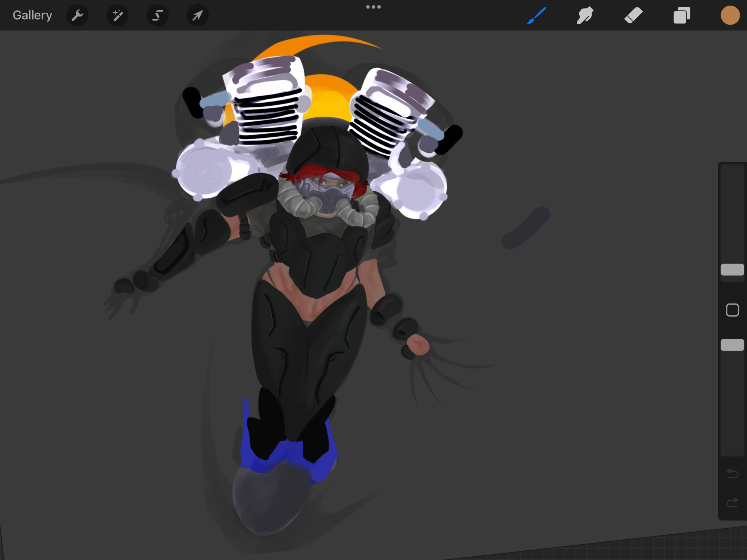
Task: Redo the last action
Action: point(732,503)
